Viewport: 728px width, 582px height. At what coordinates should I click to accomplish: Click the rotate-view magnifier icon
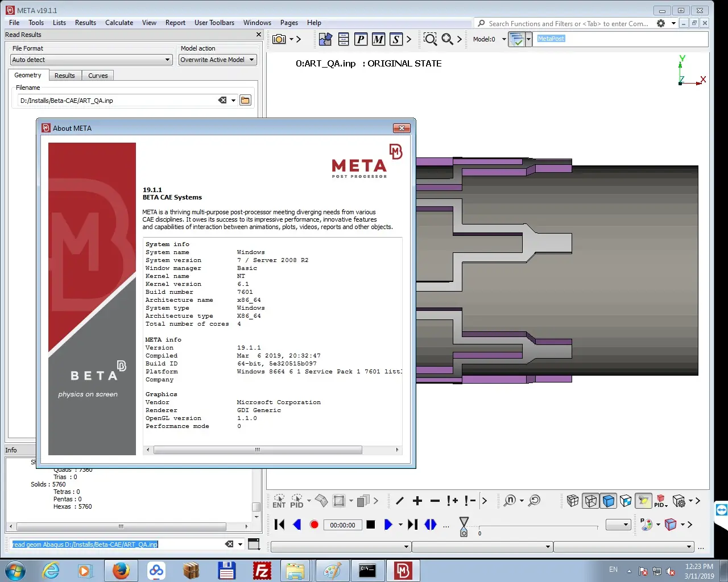point(535,500)
